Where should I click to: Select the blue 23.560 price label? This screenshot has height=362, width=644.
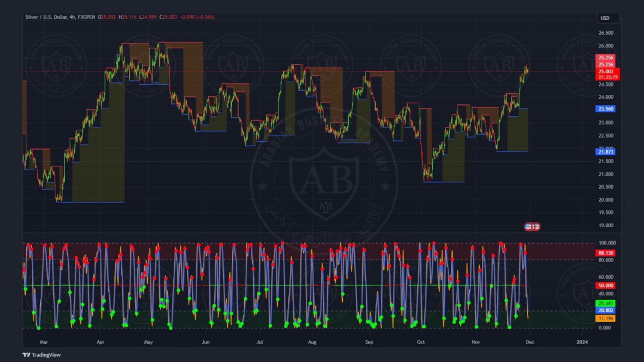coord(606,109)
